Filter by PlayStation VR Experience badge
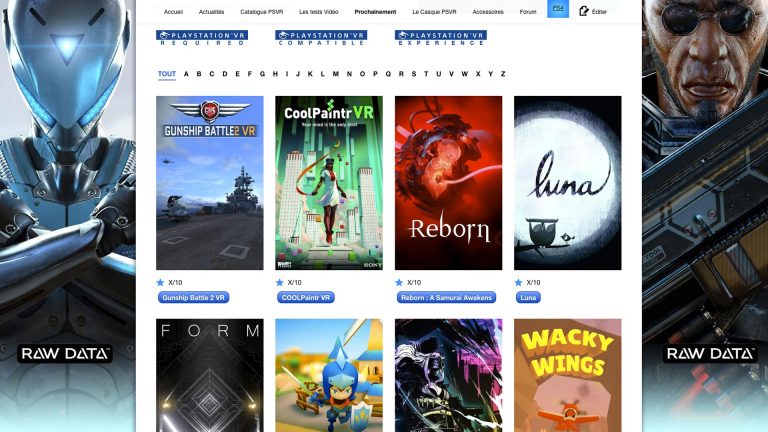The height and width of the screenshot is (432, 768). click(441, 38)
